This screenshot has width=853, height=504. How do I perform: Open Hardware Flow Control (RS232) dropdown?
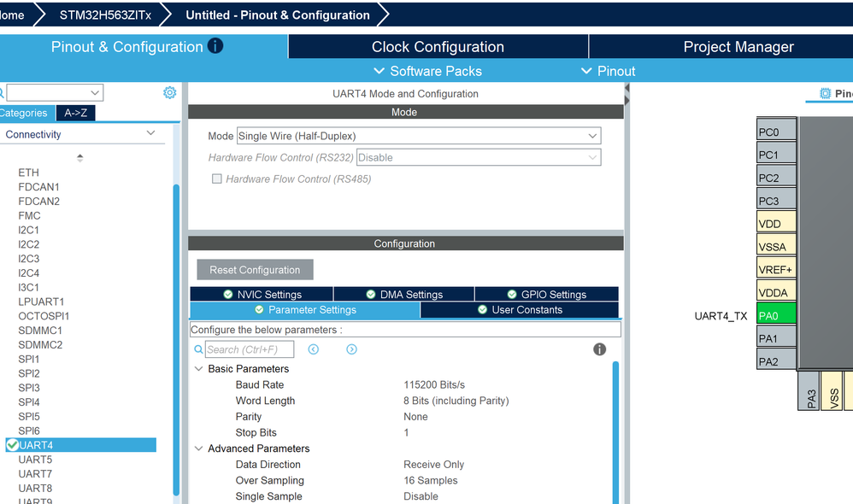tap(479, 158)
